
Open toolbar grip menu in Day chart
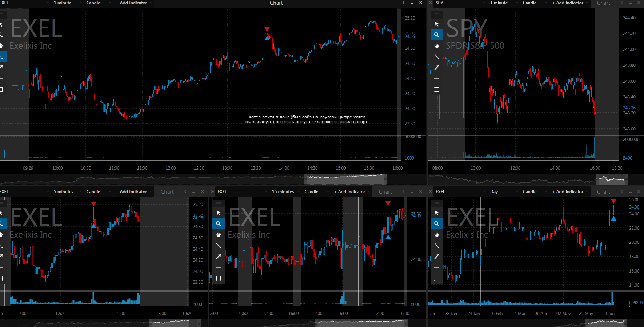tap(437, 204)
